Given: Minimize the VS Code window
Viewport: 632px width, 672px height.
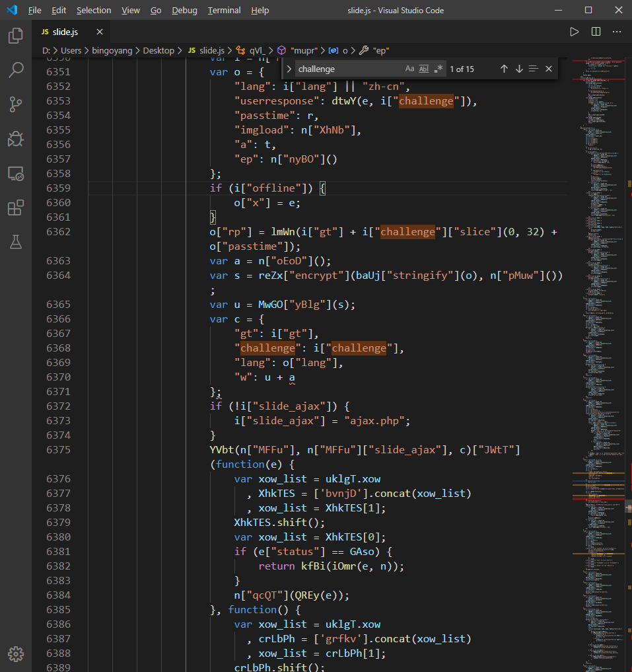Looking at the screenshot, I should (558, 10).
